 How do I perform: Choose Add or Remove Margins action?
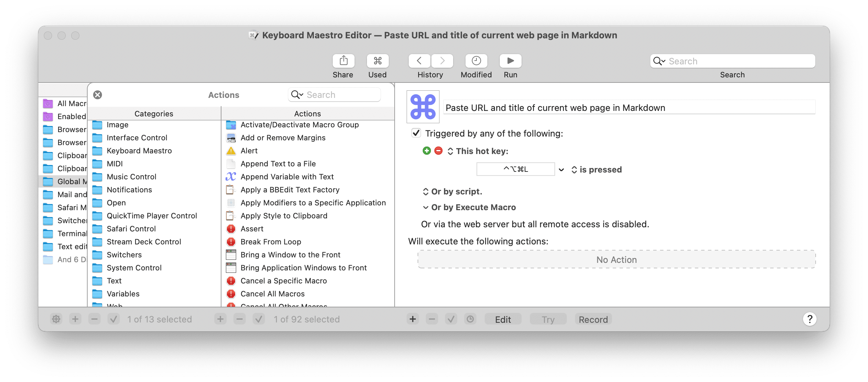[308, 138]
